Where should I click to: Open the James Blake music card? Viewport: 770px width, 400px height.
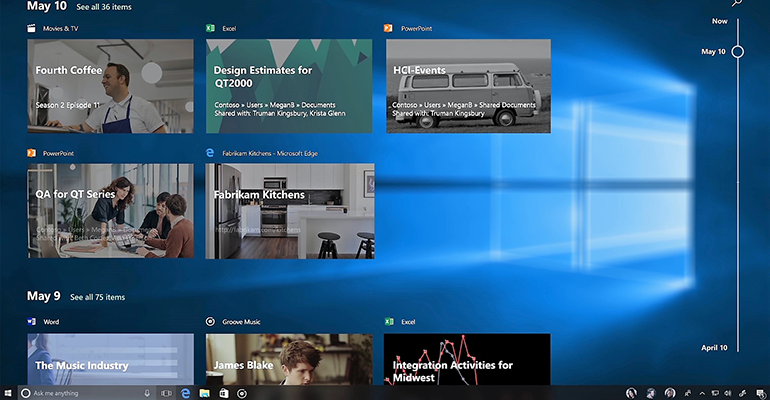(289, 359)
